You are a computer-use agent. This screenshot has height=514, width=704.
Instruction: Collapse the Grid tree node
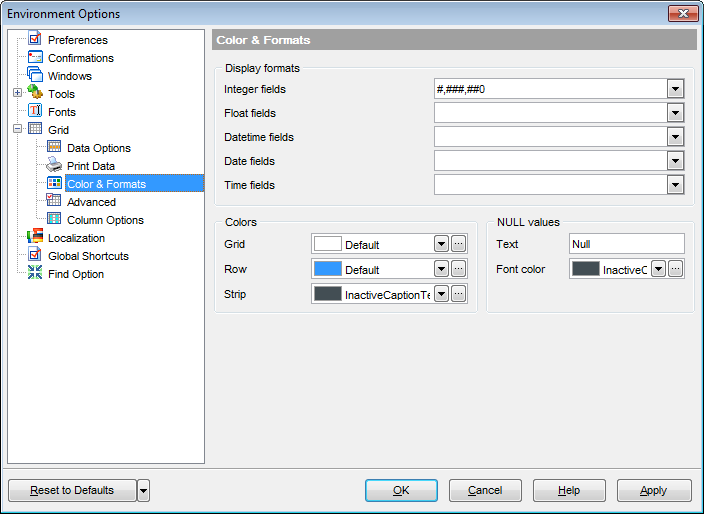pos(18,129)
